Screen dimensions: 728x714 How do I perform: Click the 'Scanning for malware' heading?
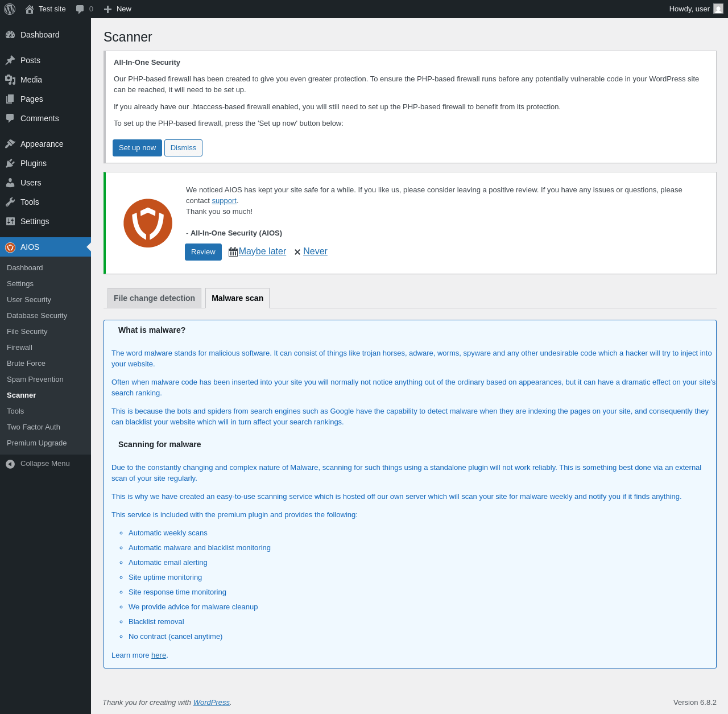pos(159,444)
